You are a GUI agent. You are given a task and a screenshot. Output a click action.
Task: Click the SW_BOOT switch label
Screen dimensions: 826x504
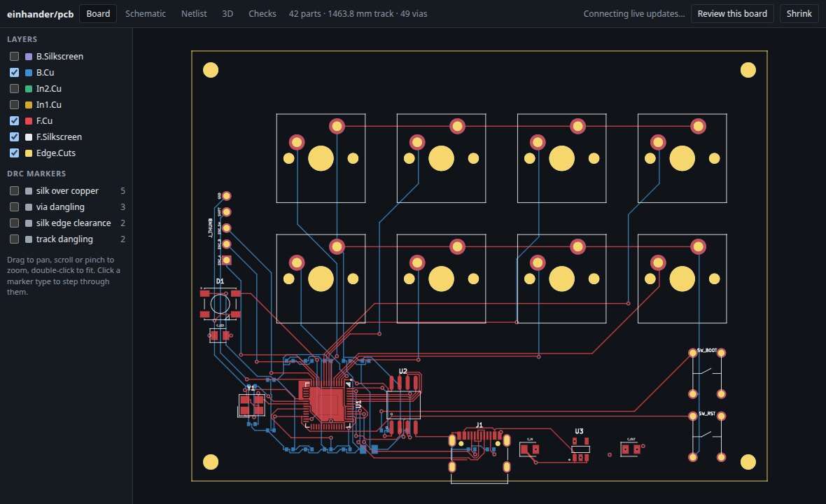(x=707, y=350)
